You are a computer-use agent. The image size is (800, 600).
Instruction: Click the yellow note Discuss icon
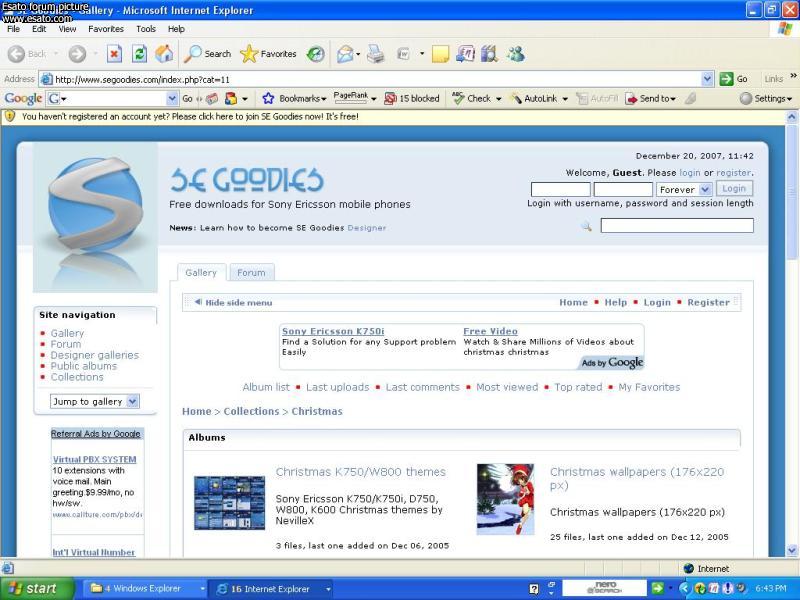click(440, 54)
